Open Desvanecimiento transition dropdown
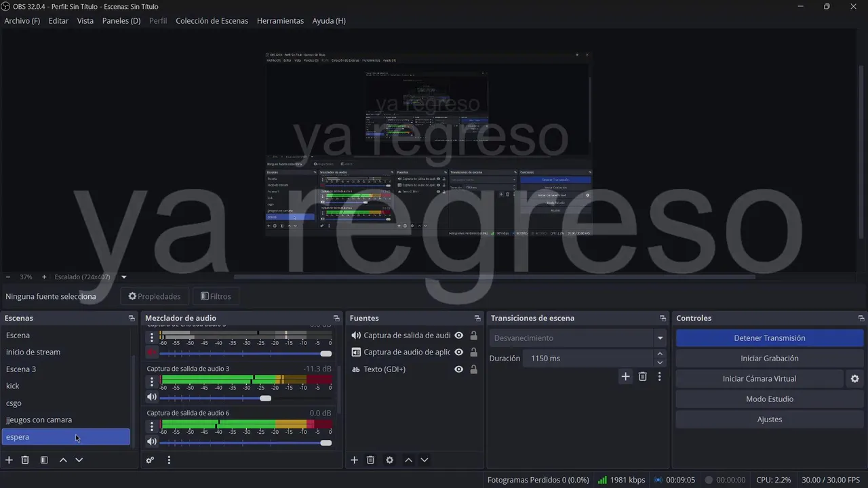Viewport: 868px width, 488px height. [x=578, y=338]
